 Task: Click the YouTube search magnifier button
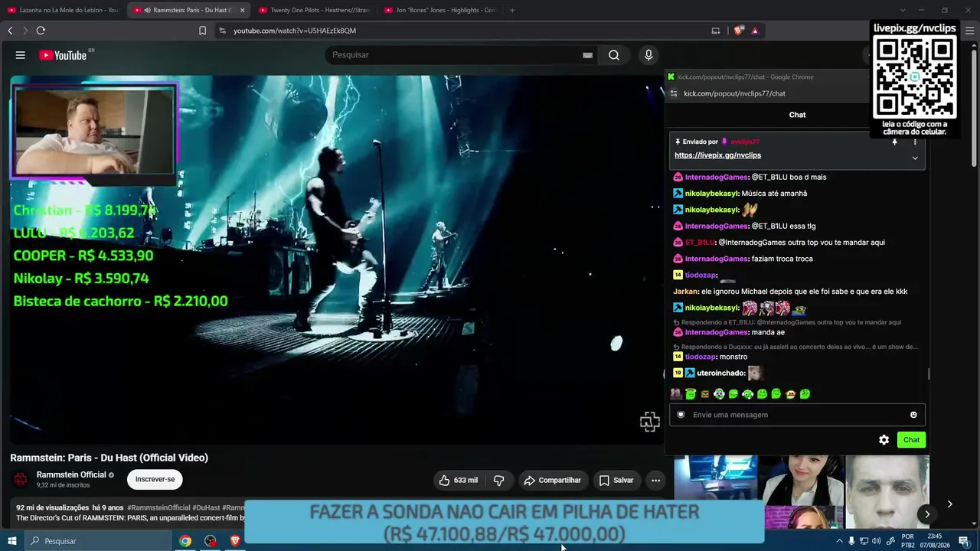[x=614, y=55]
